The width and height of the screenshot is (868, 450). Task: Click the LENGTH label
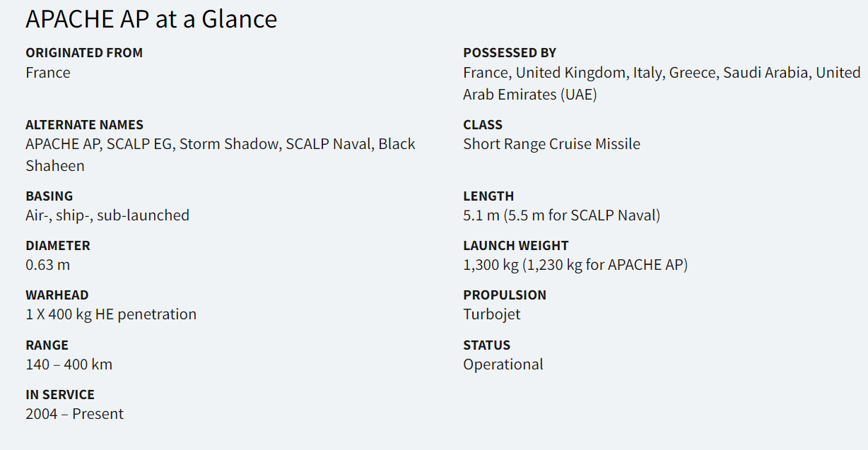pyautogui.click(x=488, y=196)
